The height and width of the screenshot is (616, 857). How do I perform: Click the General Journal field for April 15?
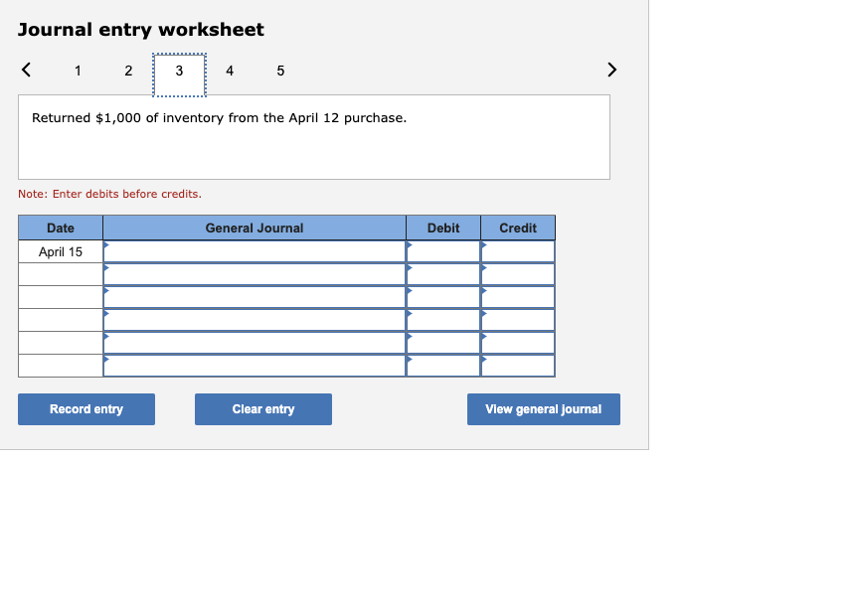coord(255,251)
